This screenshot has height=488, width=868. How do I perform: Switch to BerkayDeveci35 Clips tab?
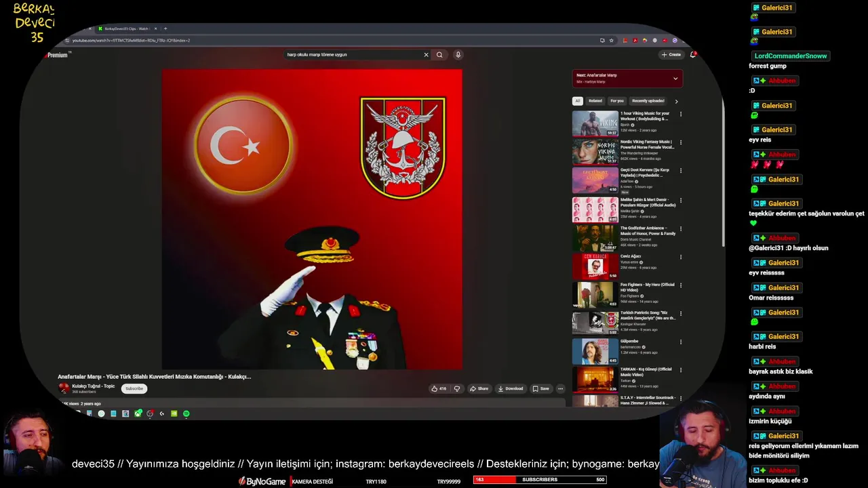click(x=126, y=28)
